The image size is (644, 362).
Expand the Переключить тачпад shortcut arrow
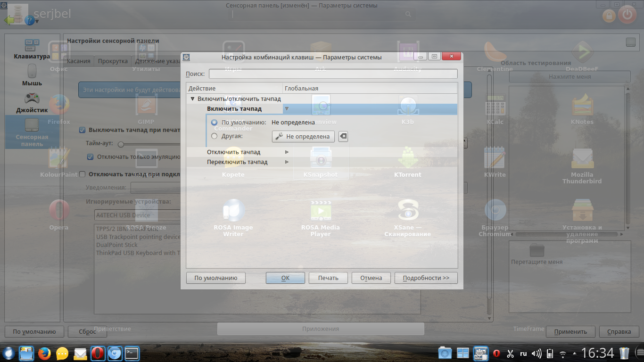coord(287,162)
